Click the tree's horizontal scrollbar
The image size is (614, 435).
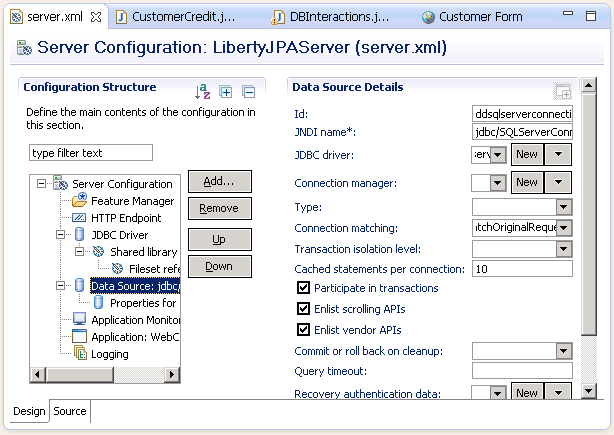click(104, 374)
